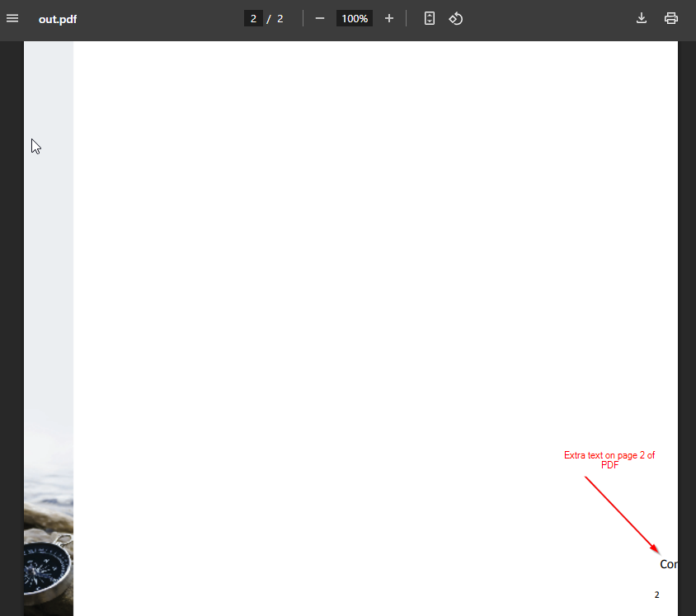Click the red 'Extra text on page 2' annotation
Viewport: 696px width, 616px height.
(x=609, y=460)
